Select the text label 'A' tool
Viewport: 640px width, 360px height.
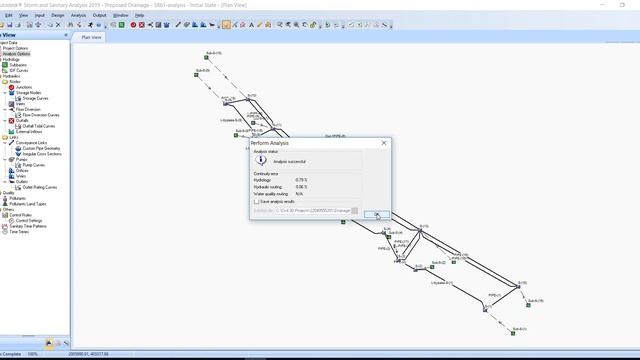(x=251, y=25)
